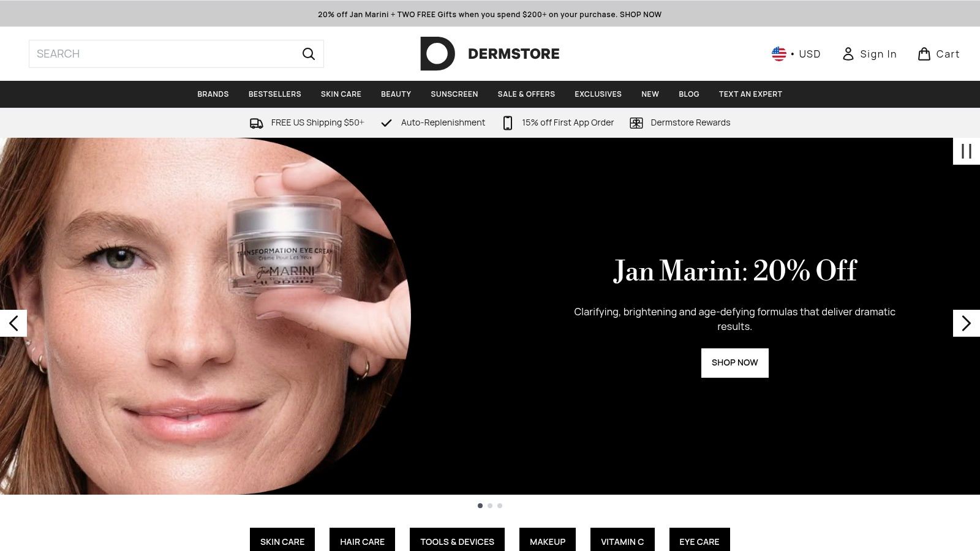Open the Beauty menu
This screenshot has height=551, width=980.
396,94
